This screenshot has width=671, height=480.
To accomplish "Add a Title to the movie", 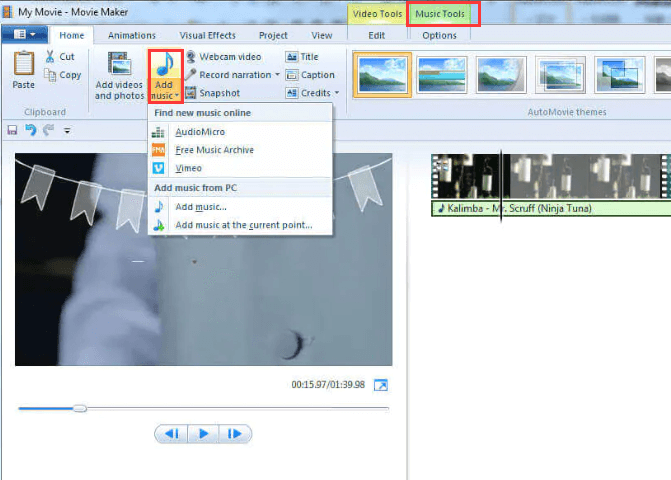I will [x=302, y=56].
